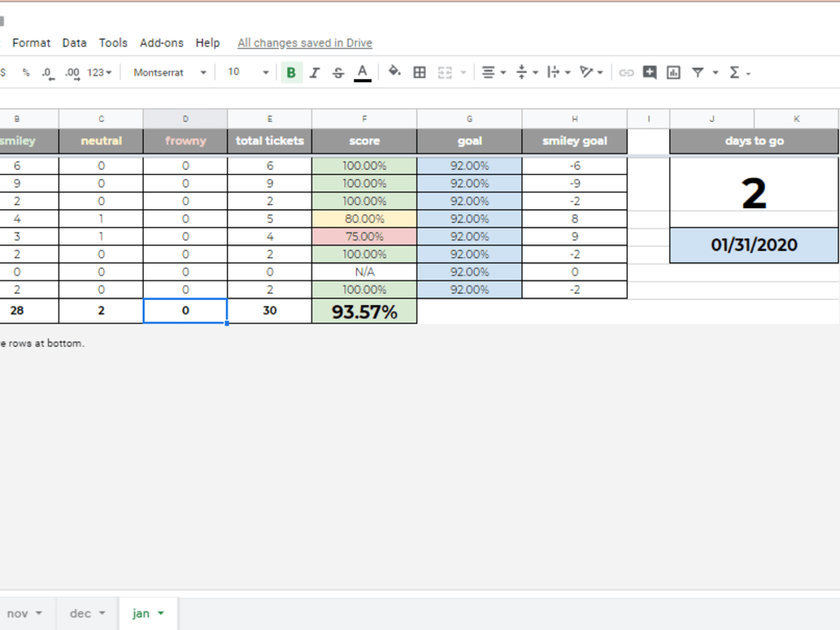Open more number formats 123 dropdown
Image resolution: width=840 pixels, height=630 pixels.
coord(100,72)
